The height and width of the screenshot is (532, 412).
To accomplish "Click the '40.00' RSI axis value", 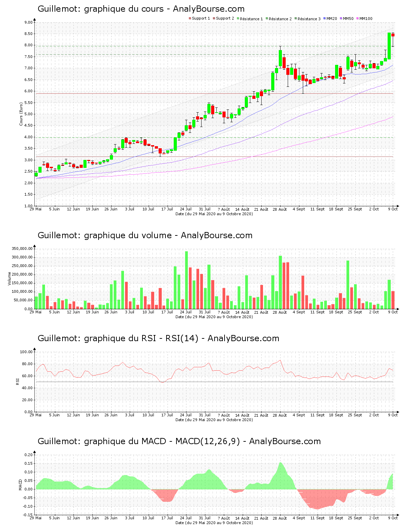I will tap(27, 388).
